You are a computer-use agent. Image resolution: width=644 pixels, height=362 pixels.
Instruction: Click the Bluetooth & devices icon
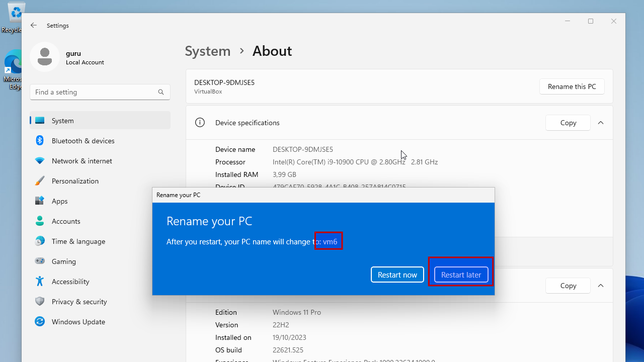pyautogui.click(x=40, y=141)
